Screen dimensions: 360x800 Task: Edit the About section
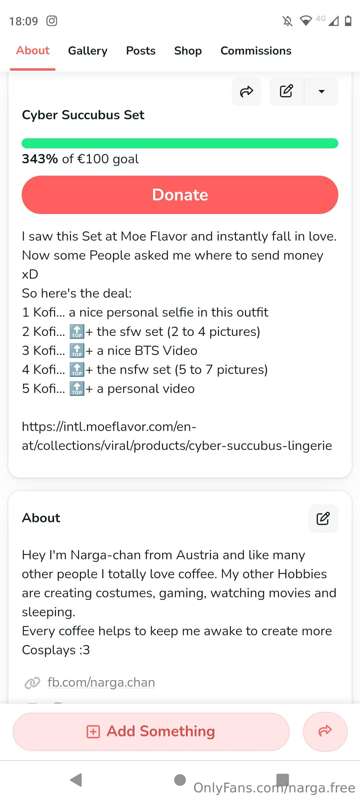(323, 518)
